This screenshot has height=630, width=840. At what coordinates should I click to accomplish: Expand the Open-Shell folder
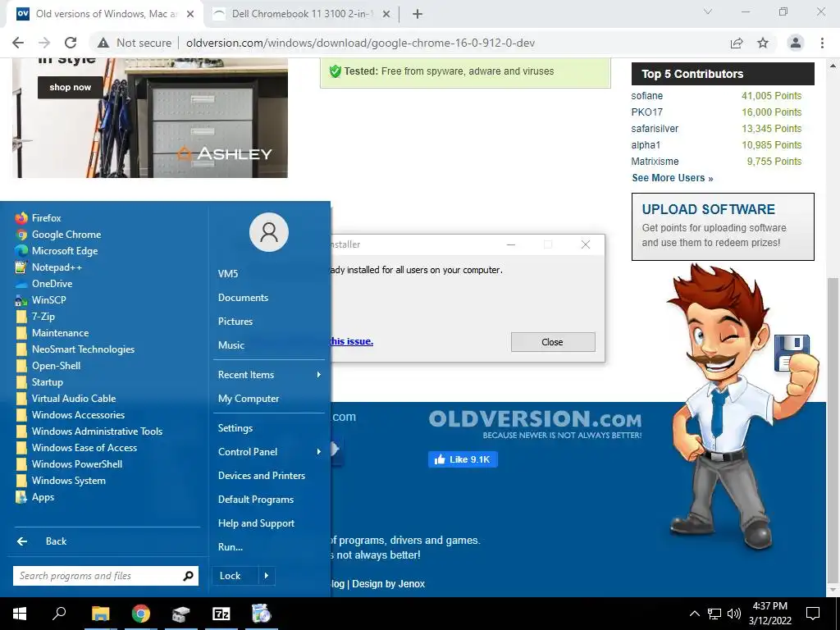[48, 366]
